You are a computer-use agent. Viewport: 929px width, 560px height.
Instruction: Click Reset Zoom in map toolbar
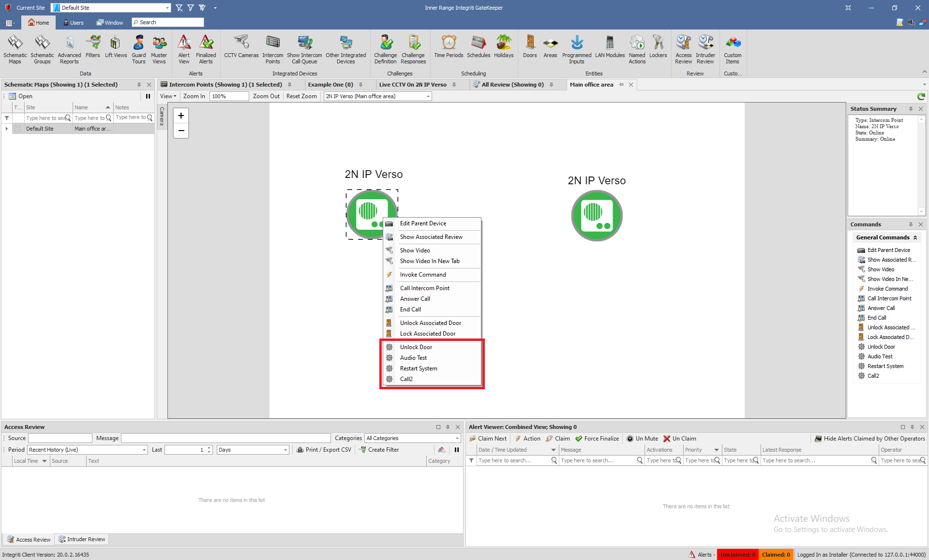coord(301,96)
